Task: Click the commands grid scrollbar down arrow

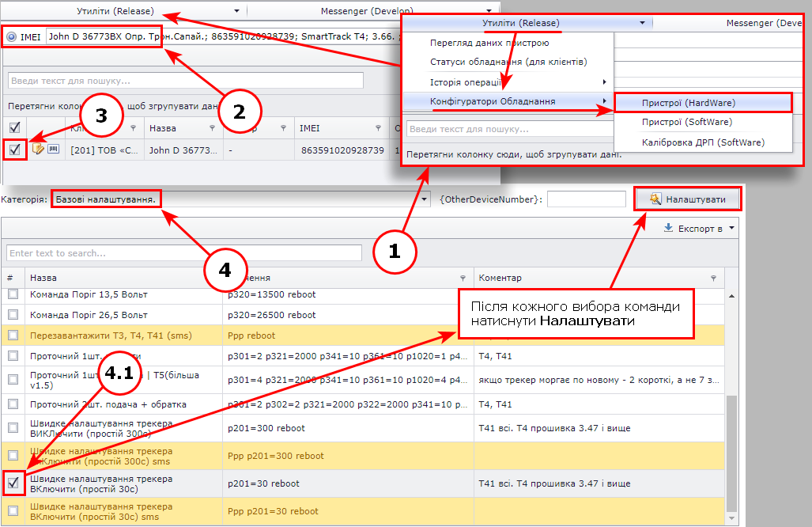Action: (731, 518)
